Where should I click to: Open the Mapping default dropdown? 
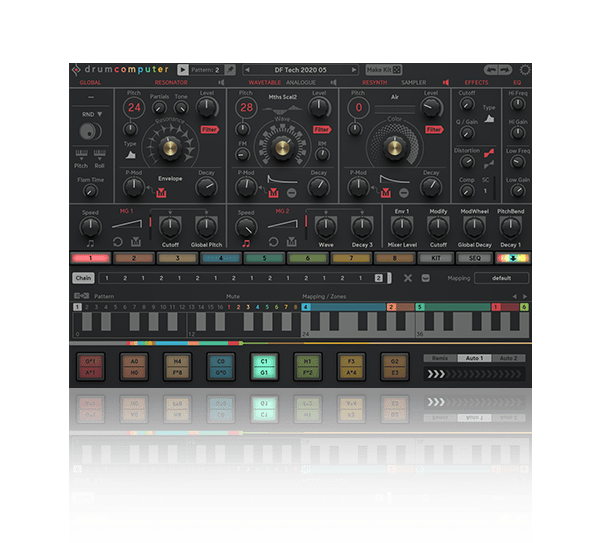(501, 278)
